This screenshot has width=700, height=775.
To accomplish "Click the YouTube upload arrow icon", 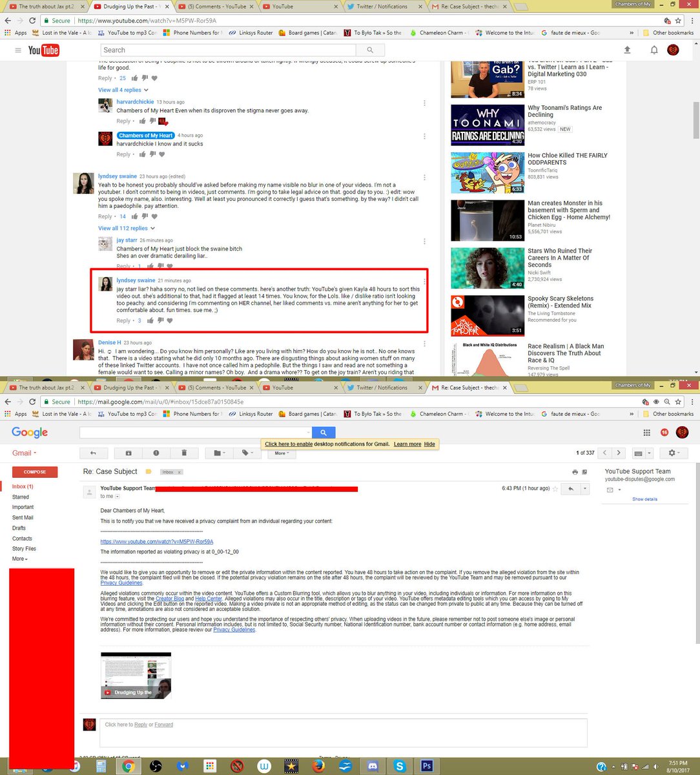I will [x=627, y=50].
